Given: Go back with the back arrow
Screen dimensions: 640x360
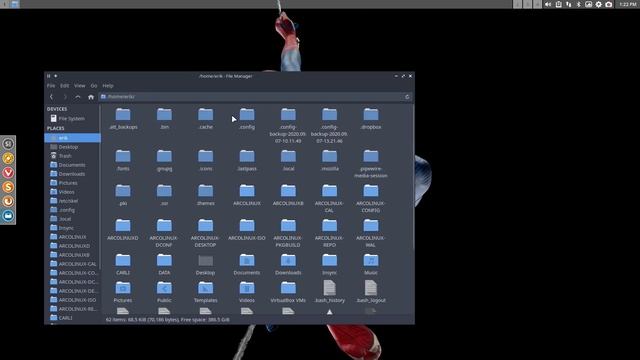Looking at the screenshot, I should click(x=51, y=97).
